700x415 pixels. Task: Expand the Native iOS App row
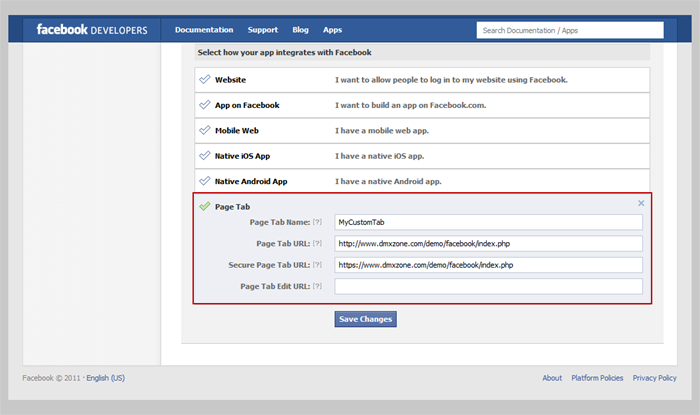(x=422, y=156)
